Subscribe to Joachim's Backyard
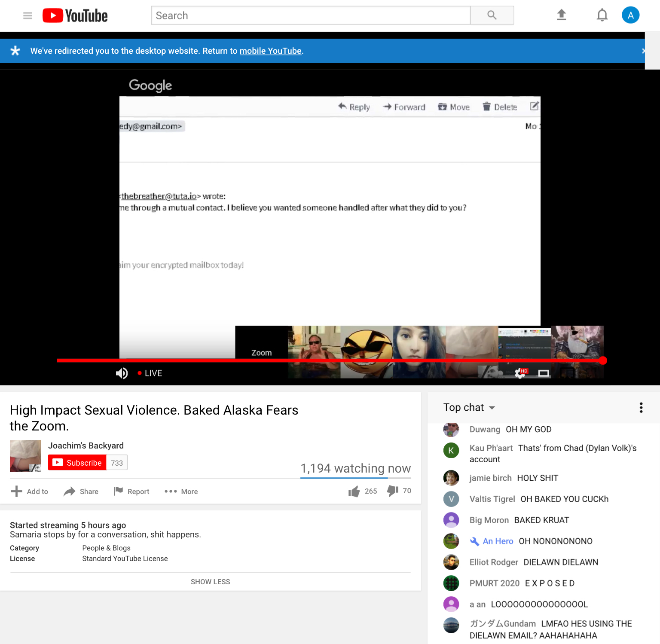 [77, 463]
